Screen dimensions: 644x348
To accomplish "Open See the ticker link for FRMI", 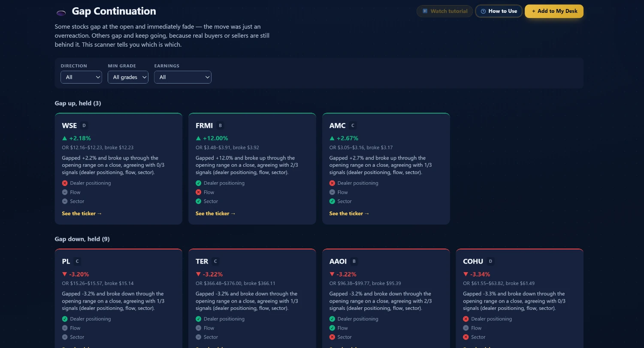I will click(x=215, y=213).
